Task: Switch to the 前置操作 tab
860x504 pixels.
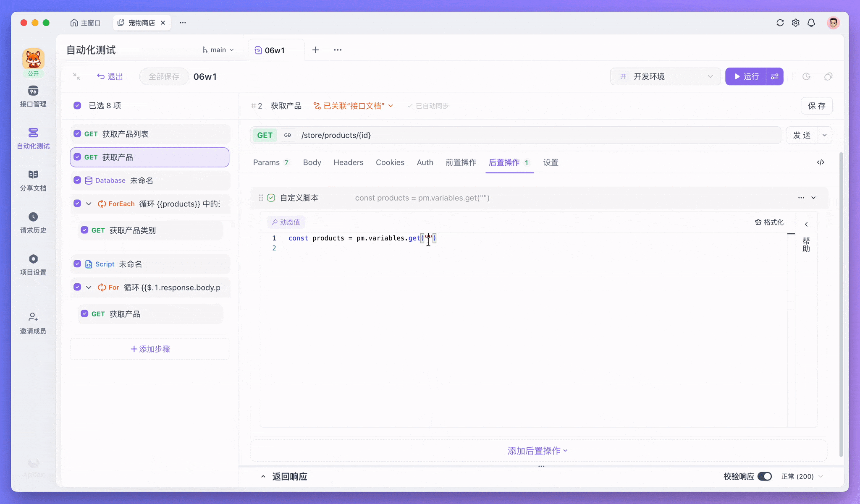Action: coord(461,162)
